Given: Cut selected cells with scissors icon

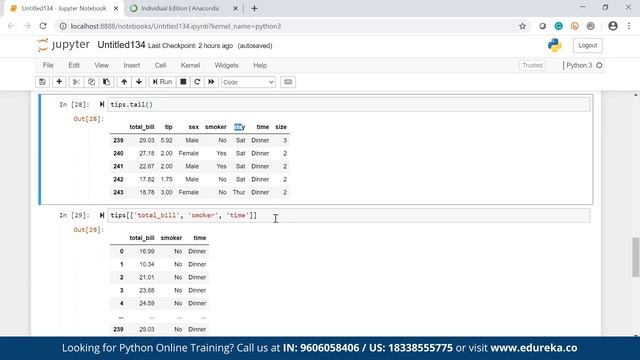Looking at the screenshot, I should point(76,82).
